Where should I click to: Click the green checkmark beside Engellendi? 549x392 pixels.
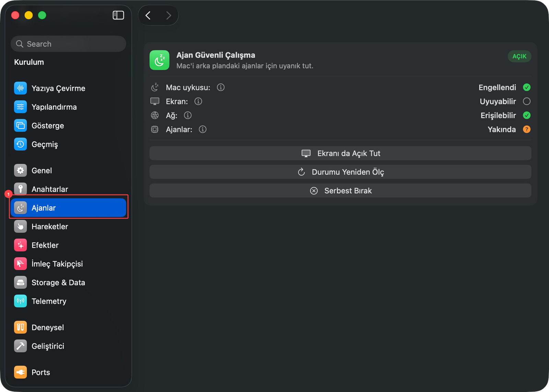pos(527,87)
